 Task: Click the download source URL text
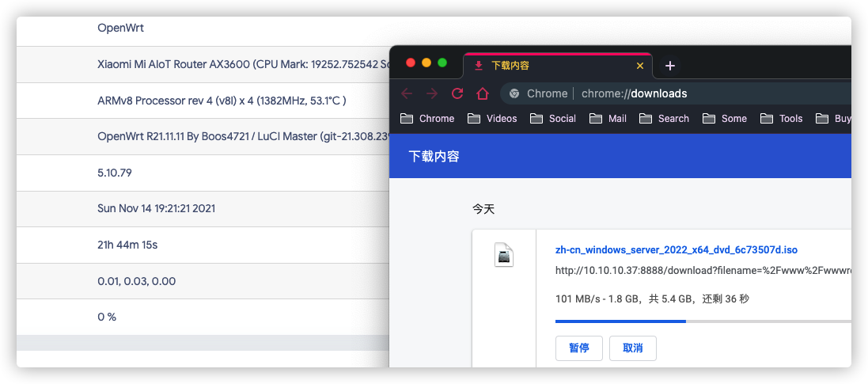[x=703, y=271]
